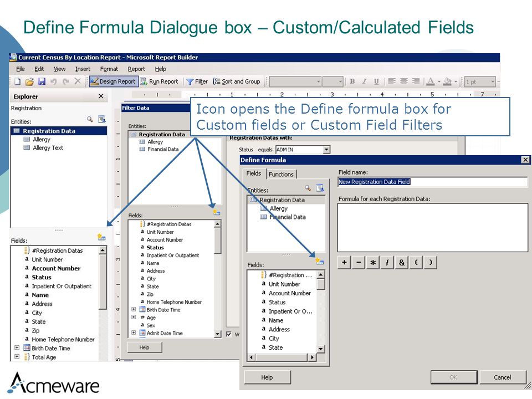
Task: Align text left in toolbar
Action: click(x=392, y=81)
